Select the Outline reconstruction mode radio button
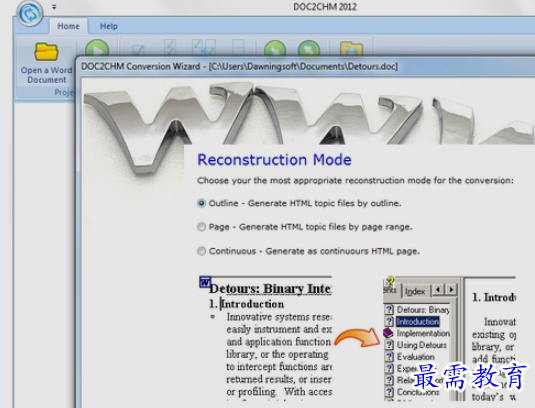Screen dimensions: 535x408 pyautogui.click(x=201, y=203)
